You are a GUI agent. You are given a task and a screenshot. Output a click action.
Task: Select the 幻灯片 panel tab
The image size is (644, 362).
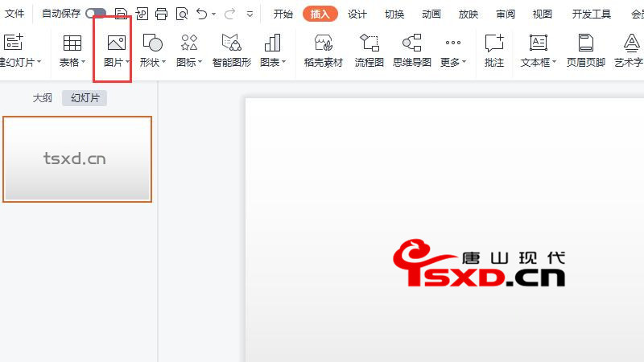pos(85,98)
